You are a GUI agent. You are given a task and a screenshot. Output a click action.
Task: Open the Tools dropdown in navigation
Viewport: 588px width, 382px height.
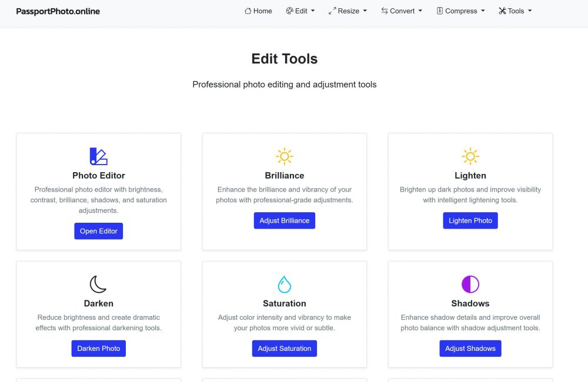pos(516,11)
